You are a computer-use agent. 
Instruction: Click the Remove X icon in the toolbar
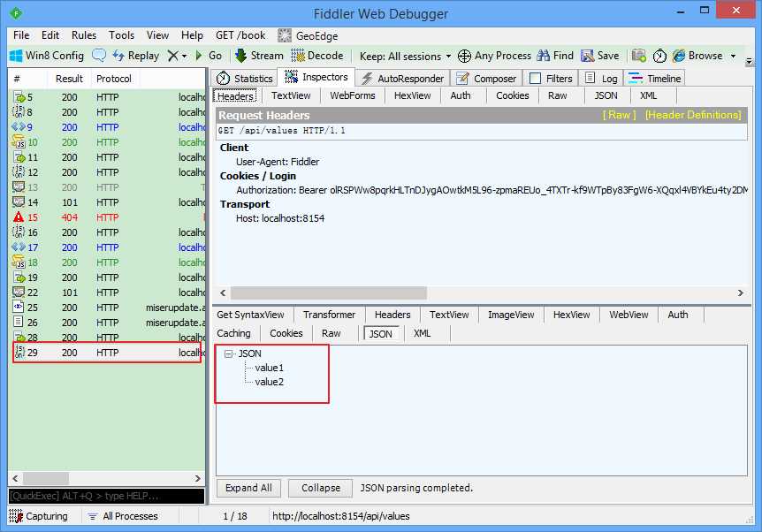(172, 56)
